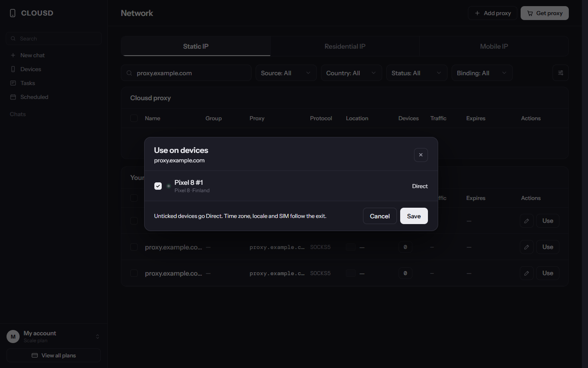This screenshot has height=368, width=588.
Task: Focus the sidebar Search field
Action: coord(53,38)
